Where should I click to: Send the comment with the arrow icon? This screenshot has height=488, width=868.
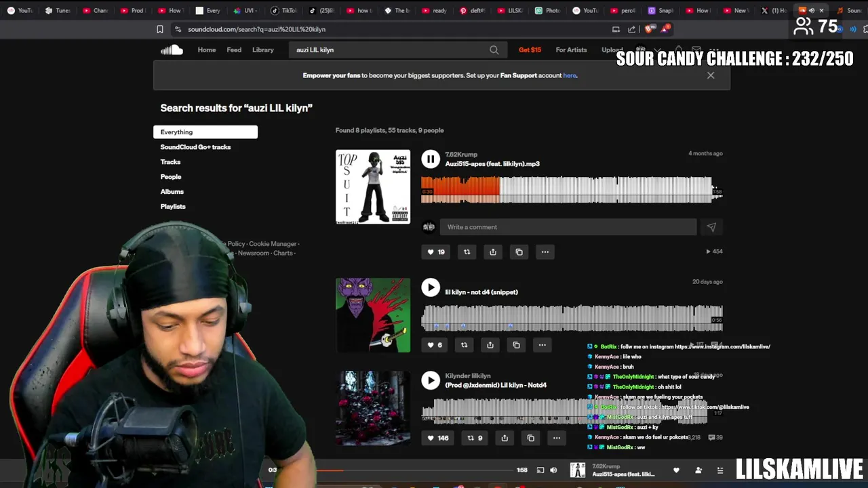pyautogui.click(x=711, y=227)
